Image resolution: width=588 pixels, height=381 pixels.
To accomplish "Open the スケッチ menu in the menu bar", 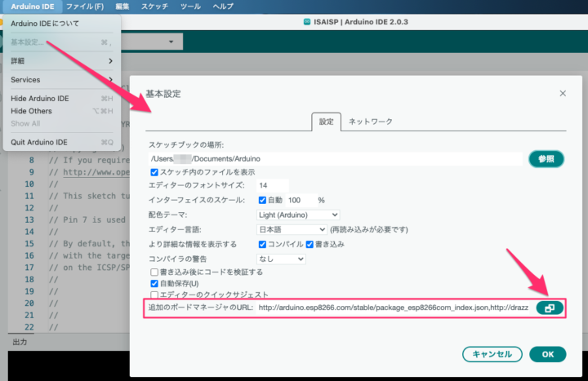I will pyautogui.click(x=154, y=7).
